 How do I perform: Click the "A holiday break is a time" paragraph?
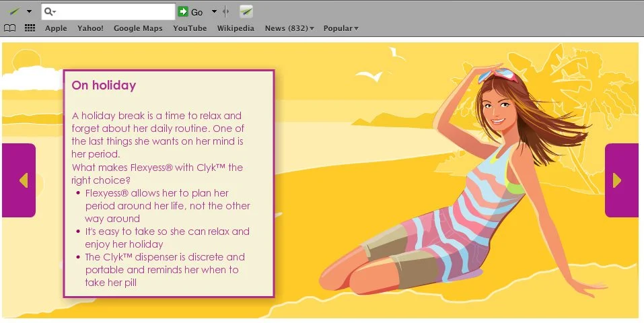coord(157,135)
